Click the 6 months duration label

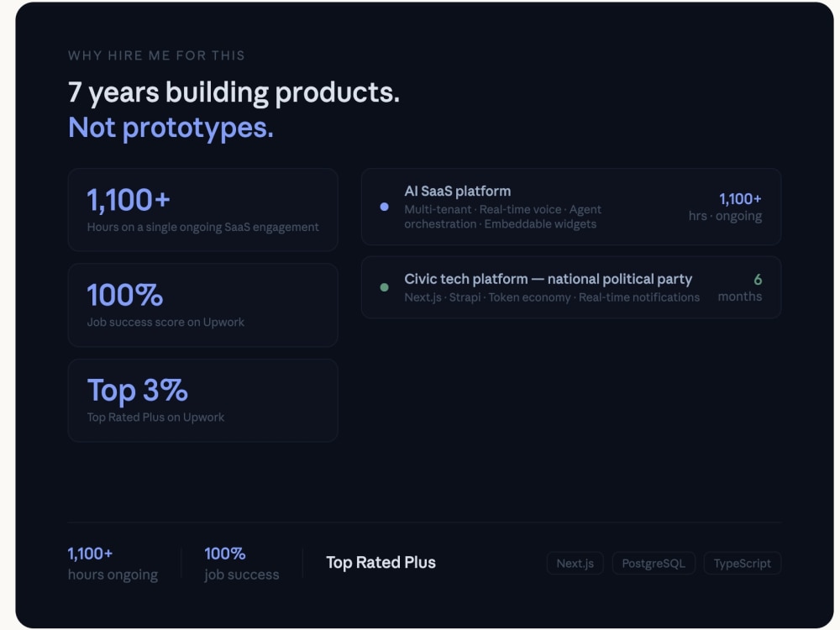tap(740, 287)
